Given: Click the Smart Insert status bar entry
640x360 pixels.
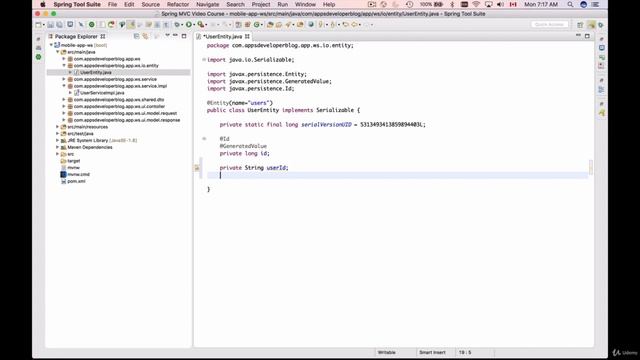Looking at the screenshot, I should pyautogui.click(x=432, y=352).
